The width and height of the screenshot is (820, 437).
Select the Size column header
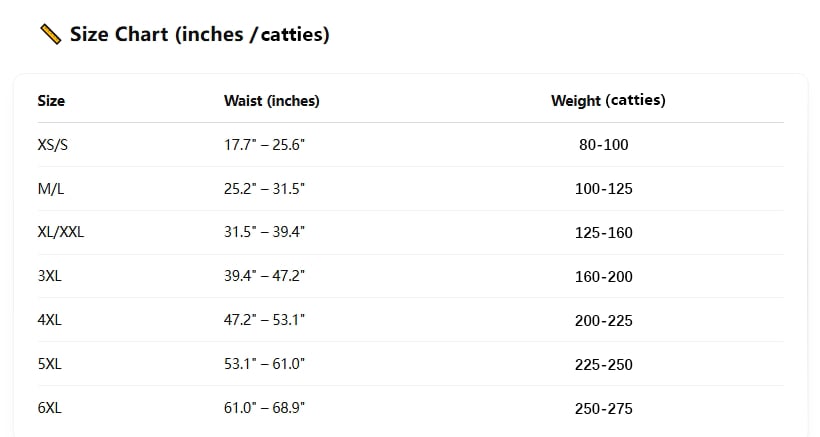(x=51, y=100)
